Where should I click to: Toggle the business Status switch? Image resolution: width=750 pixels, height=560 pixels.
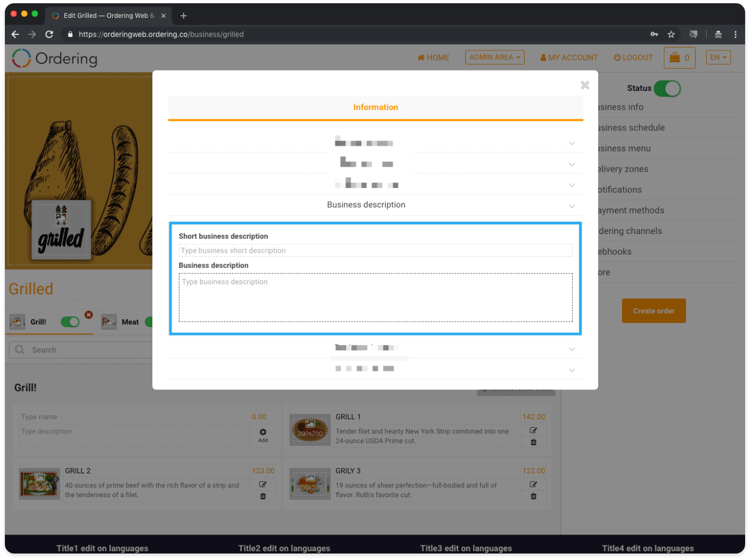667,88
